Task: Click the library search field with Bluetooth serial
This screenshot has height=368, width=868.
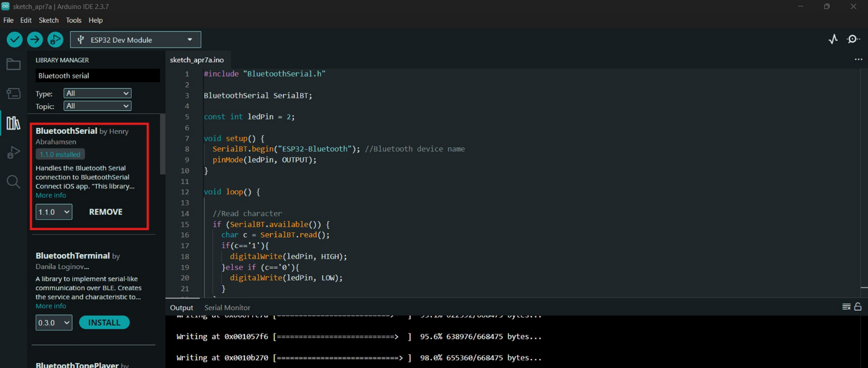Action: point(97,76)
